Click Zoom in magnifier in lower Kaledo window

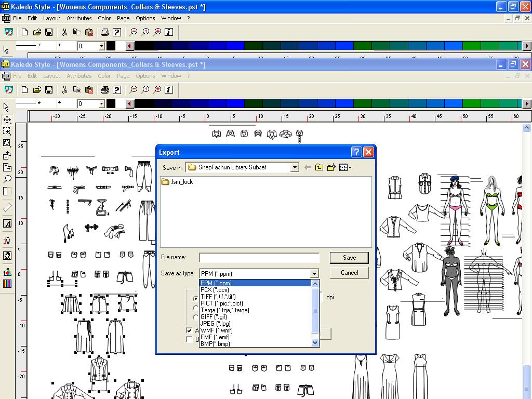(157, 89)
